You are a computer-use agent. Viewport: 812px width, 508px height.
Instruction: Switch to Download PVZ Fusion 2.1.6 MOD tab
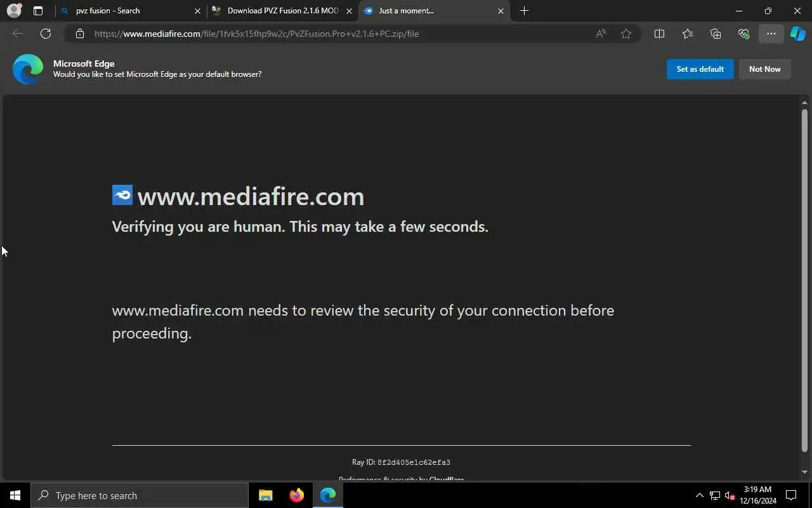click(283, 11)
